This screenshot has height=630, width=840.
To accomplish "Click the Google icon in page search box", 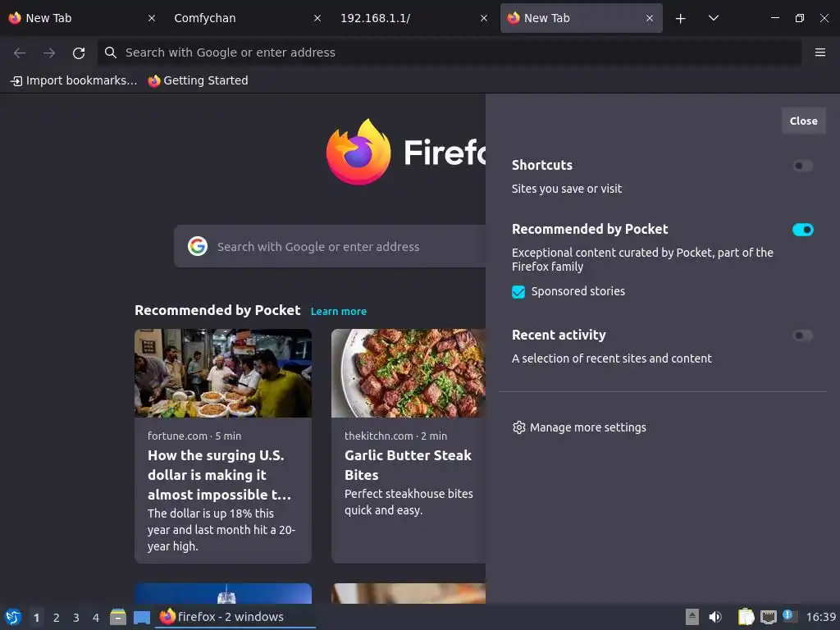I will [198, 246].
